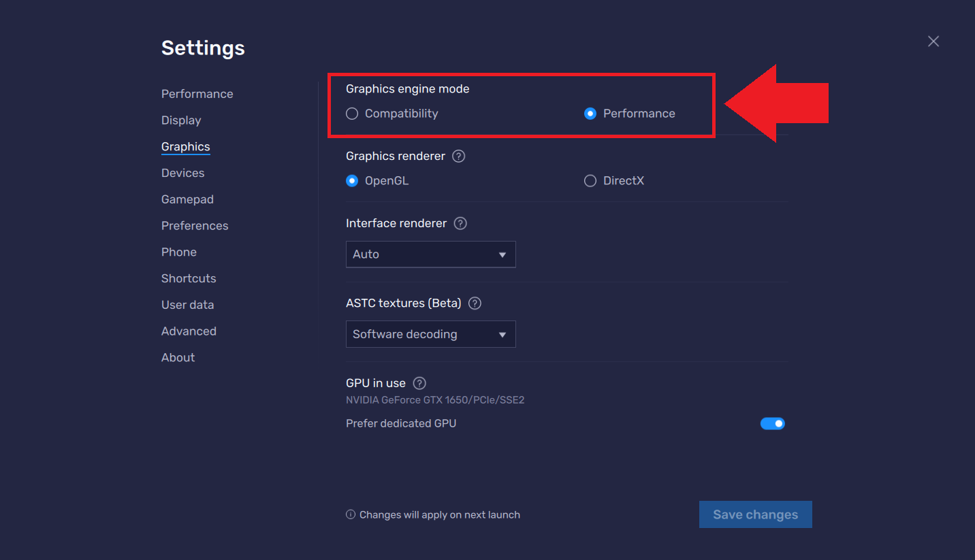Screen dimensions: 975x560
Task: Click the GPU name text 'NVIDIA GeForce GTX 1650'
Action: (x=436, y=399)
